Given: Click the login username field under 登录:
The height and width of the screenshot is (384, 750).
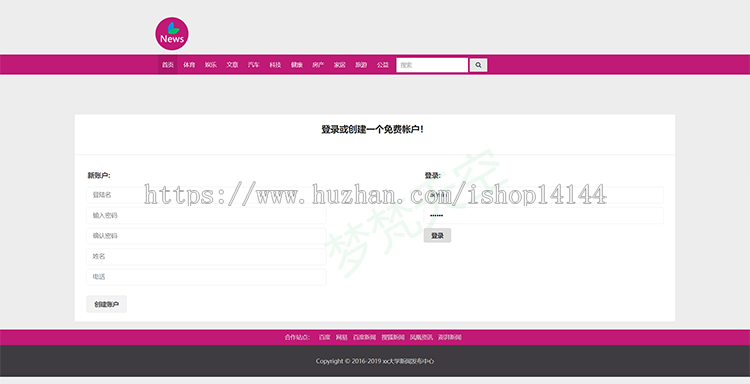Looking at the screenshot, I should 543,195.
